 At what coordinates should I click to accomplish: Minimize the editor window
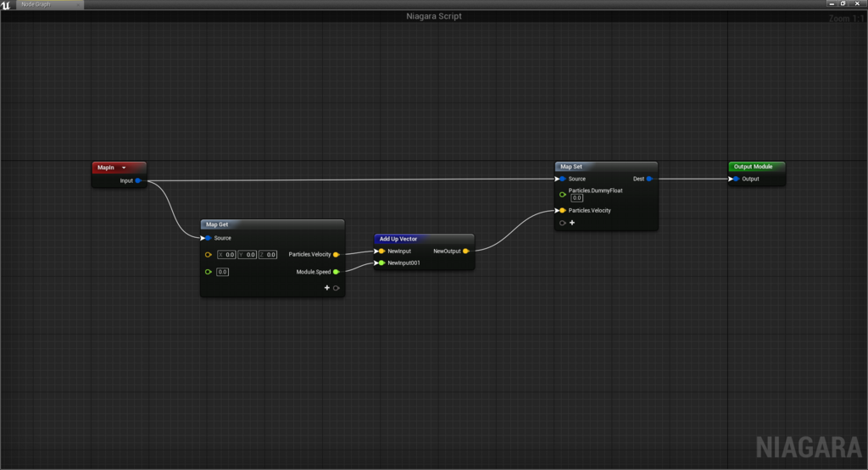(x=832, y=4)
